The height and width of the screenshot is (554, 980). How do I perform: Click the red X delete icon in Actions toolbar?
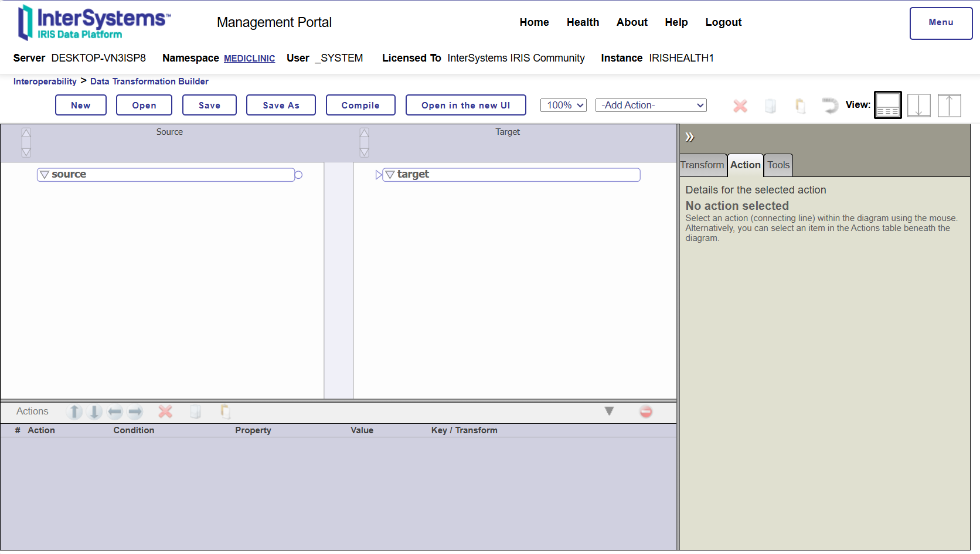tap(165, 412)
